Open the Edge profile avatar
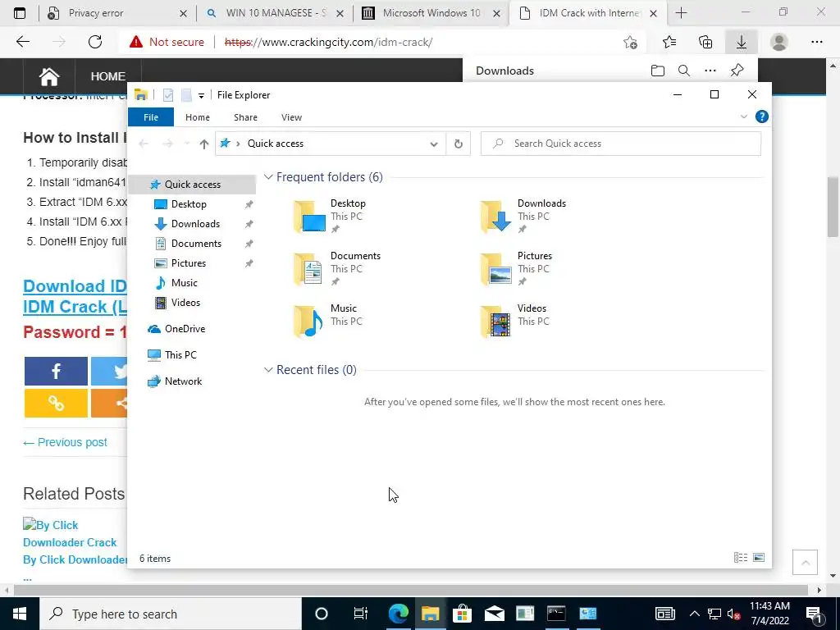This screenshot has height=630, width=840. point(779,42)
